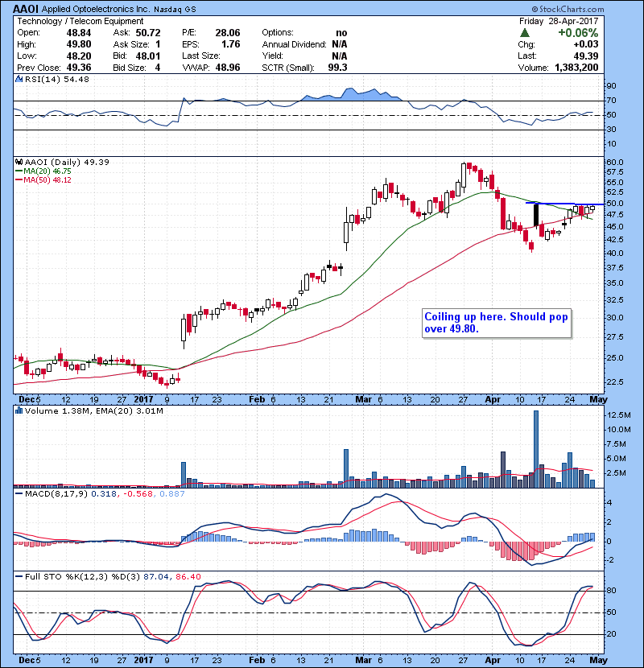Click the green up-arrow change indicator
Screen dimensions: 644x668
click(x=525, y=33)
